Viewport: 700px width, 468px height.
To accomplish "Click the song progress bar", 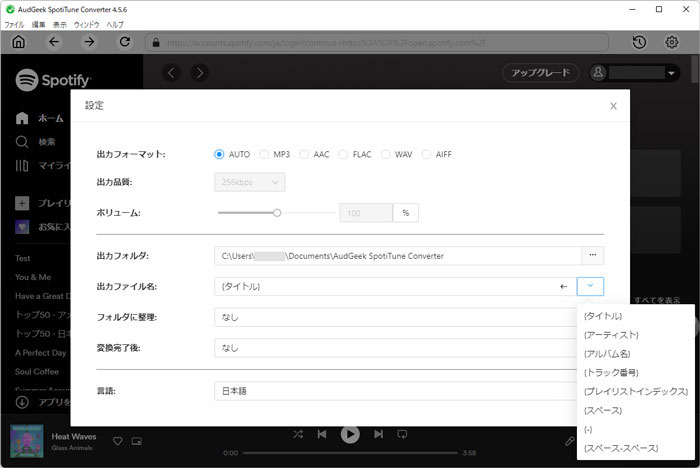I will coord(350,453).
